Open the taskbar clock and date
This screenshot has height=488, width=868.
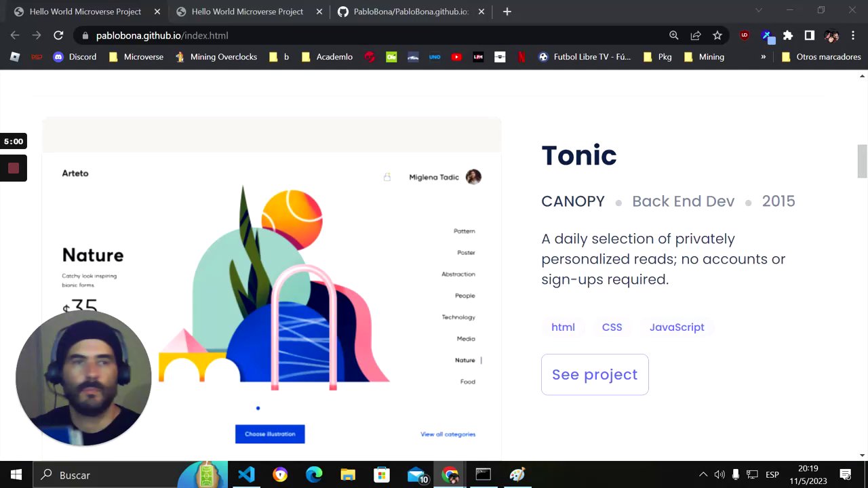[808, 474]
